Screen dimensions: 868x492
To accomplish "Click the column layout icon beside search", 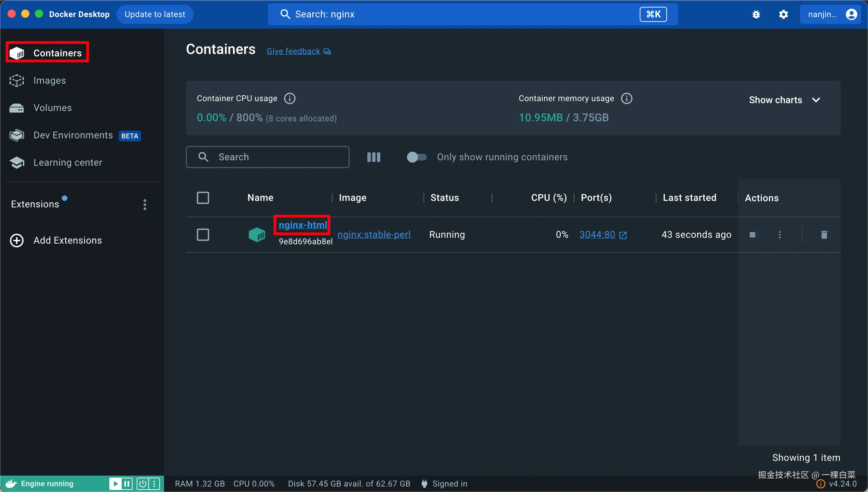I will pos(374,157).
